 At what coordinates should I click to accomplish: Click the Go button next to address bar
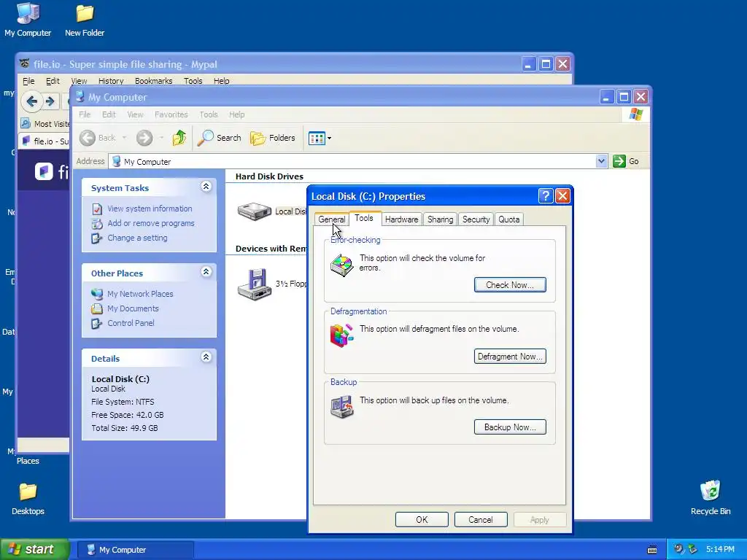[625, 161]
